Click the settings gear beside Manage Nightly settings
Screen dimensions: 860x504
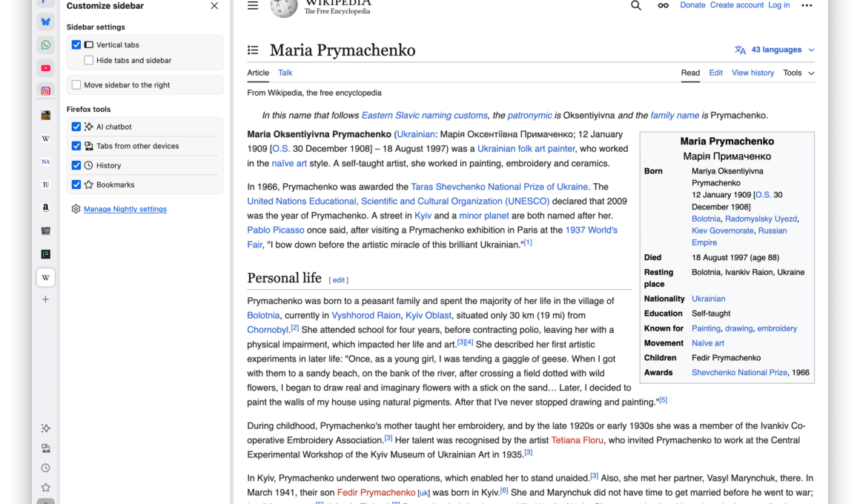point(76,209)
